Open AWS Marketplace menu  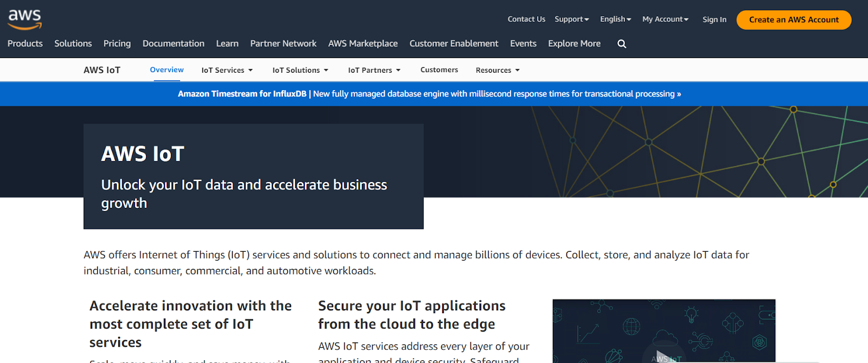(363, 43)
